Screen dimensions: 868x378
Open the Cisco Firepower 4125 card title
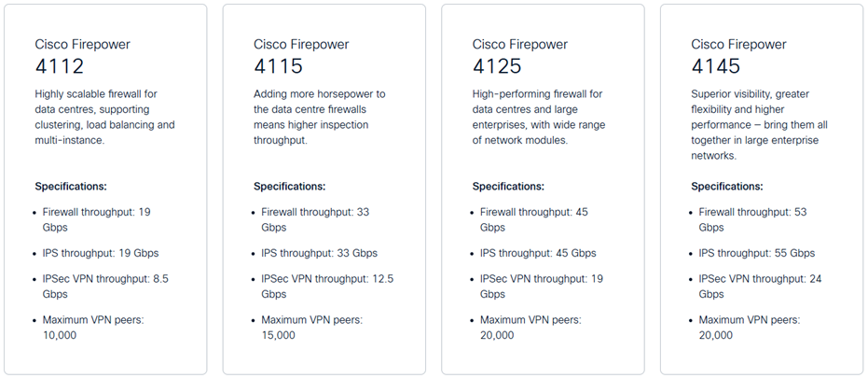[520, 55]
